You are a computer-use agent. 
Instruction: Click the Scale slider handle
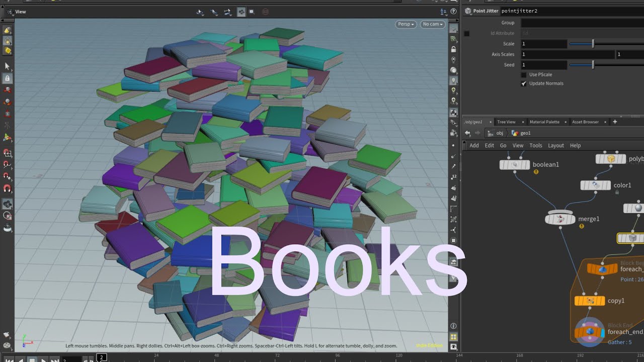(x=593, y=44)
